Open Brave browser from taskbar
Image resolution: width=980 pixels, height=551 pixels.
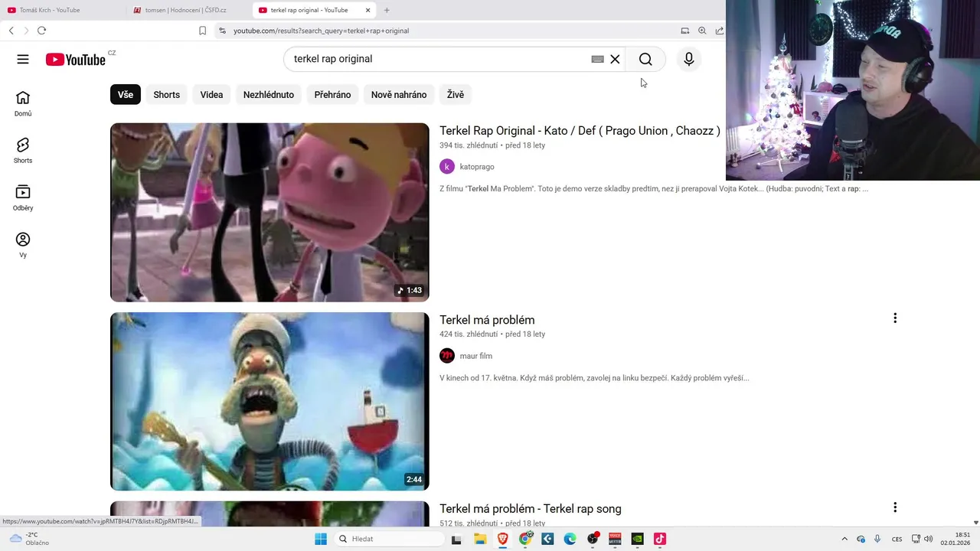pyautogui.click(x=502, y=539)
